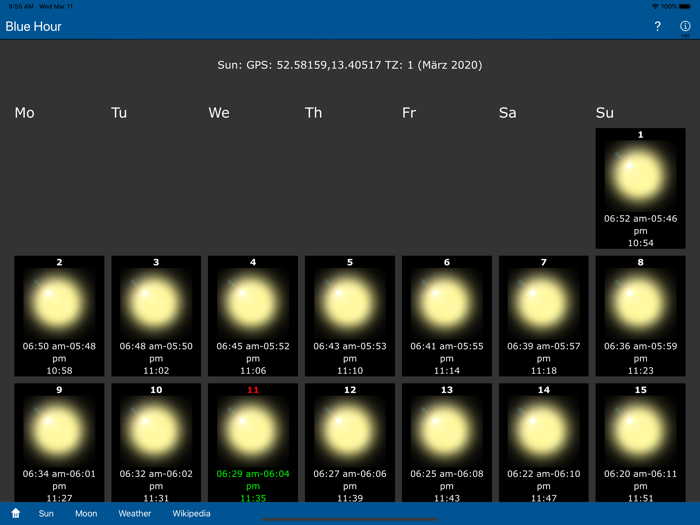Select the sun image for day 6
The image size is (700, 525).
click(x=446, y=304)
